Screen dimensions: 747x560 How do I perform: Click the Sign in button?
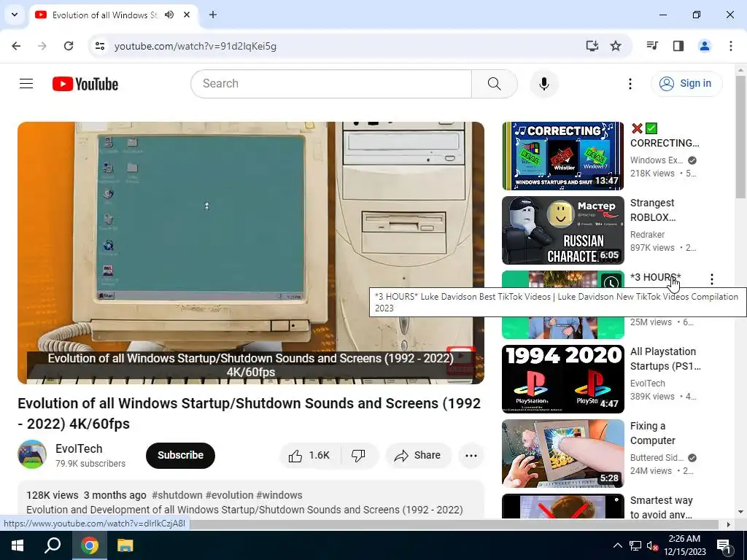coord(686,84)
